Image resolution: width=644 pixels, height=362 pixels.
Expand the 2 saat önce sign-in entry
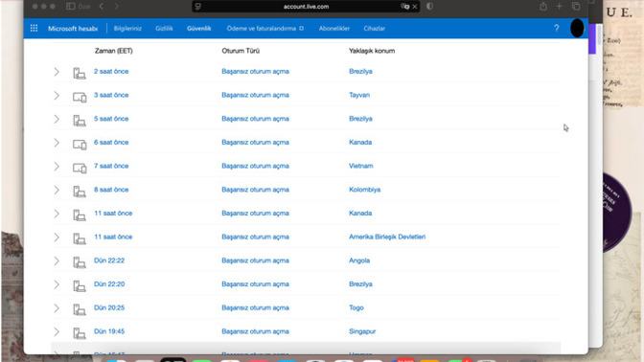pos(57,72)
